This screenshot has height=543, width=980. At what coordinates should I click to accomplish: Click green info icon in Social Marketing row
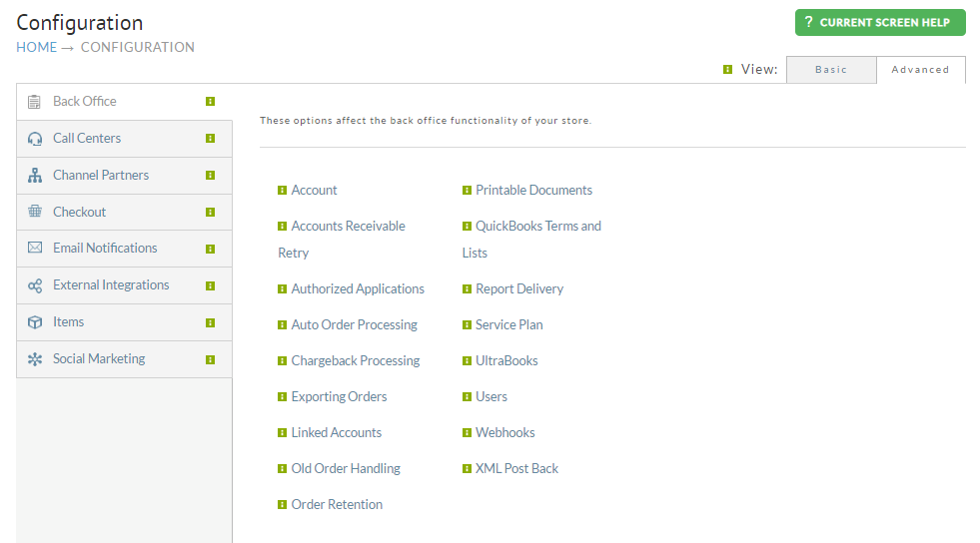pos(211,359)
